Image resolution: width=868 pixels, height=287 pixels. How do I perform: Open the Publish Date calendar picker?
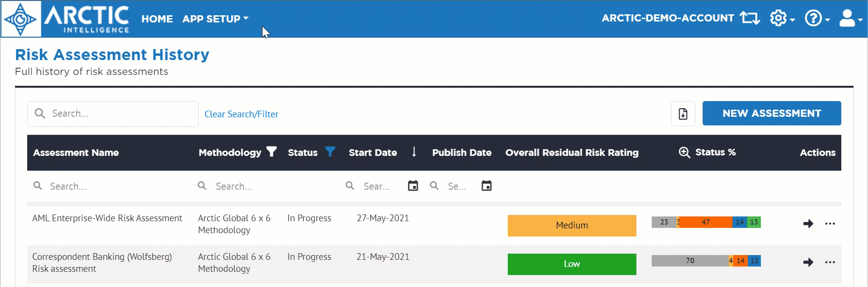[x=486, y=186]
